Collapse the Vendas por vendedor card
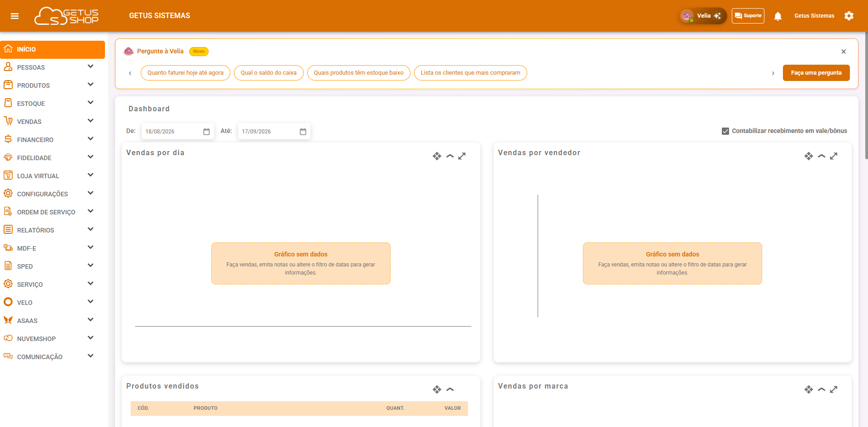The height and width of the screenshot is (427, 868). 822,156
